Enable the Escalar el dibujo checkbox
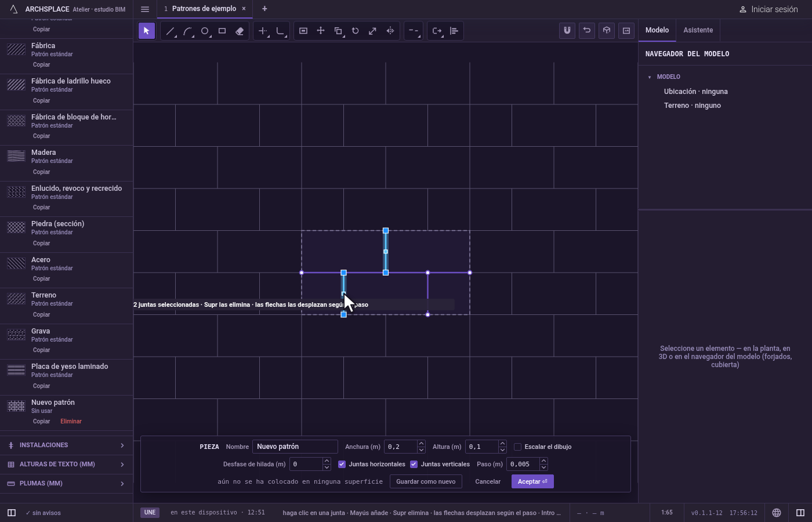Viewport: 812px width, 522px height. tap(517, 447)
